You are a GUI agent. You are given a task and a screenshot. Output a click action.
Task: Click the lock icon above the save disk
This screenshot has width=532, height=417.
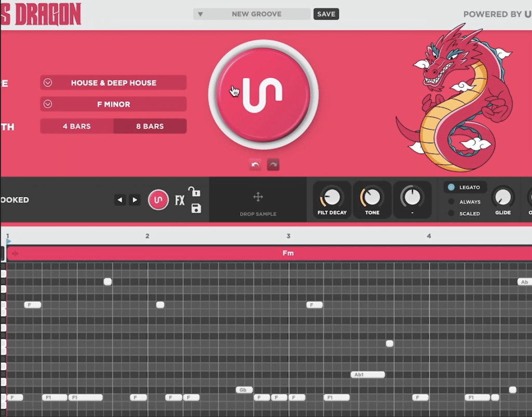[194, 192]
